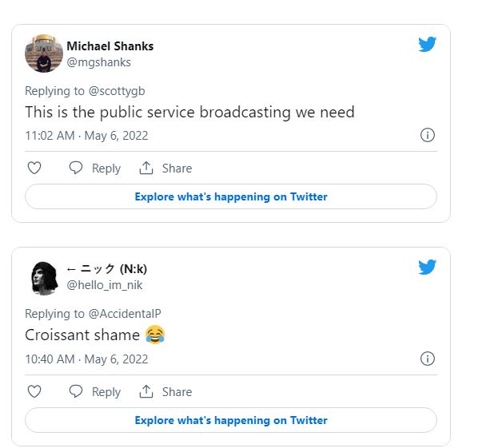Open the @scottygb mention link
Screen dimensions: 498x448
click(117, 90)
